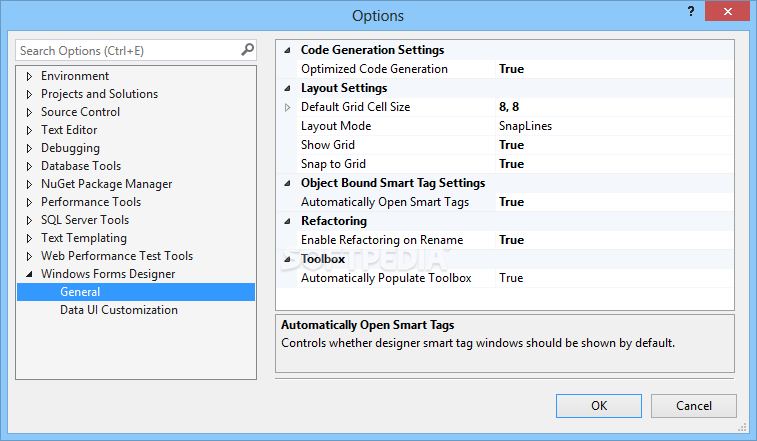
Task: Select the Automatically Populate Toolbox row
Action: click(x=516, y=278)
